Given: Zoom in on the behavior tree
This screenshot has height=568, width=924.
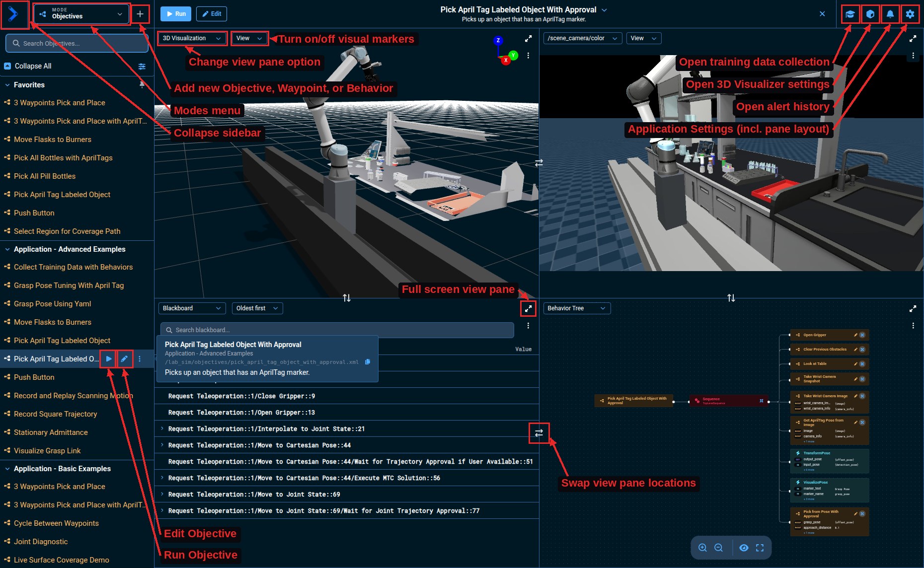Looking at the screenshot, I should (702, 548).
